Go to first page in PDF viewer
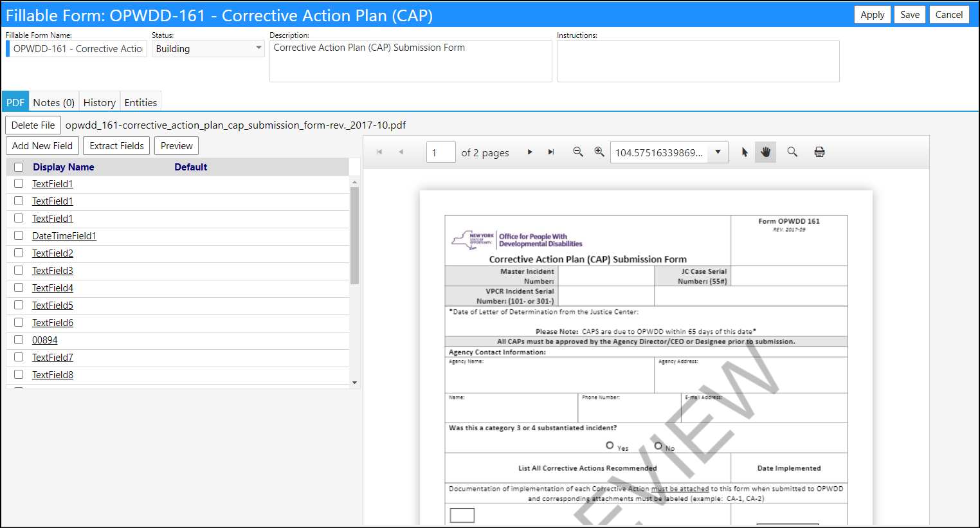This screenshot has height=528, width=980. (x=379, y=152)
